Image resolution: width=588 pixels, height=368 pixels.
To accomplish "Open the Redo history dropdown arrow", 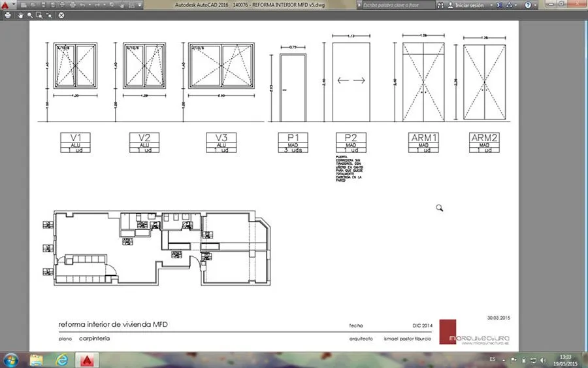I will pos(105,5).
